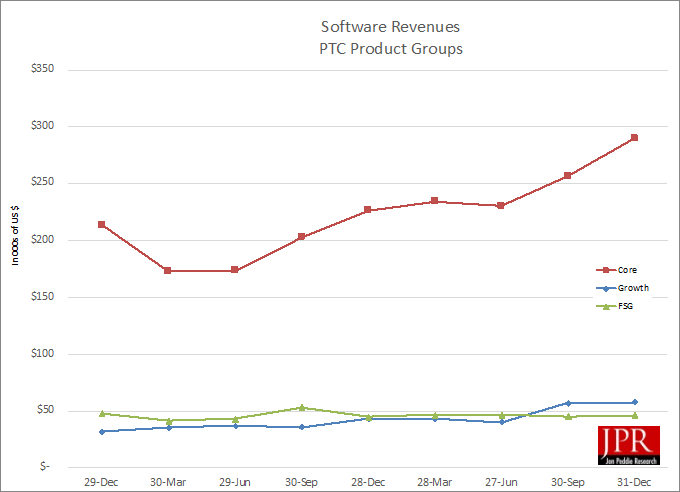Click the 'PTC Product Groups' subtitle

pos(391,49)
